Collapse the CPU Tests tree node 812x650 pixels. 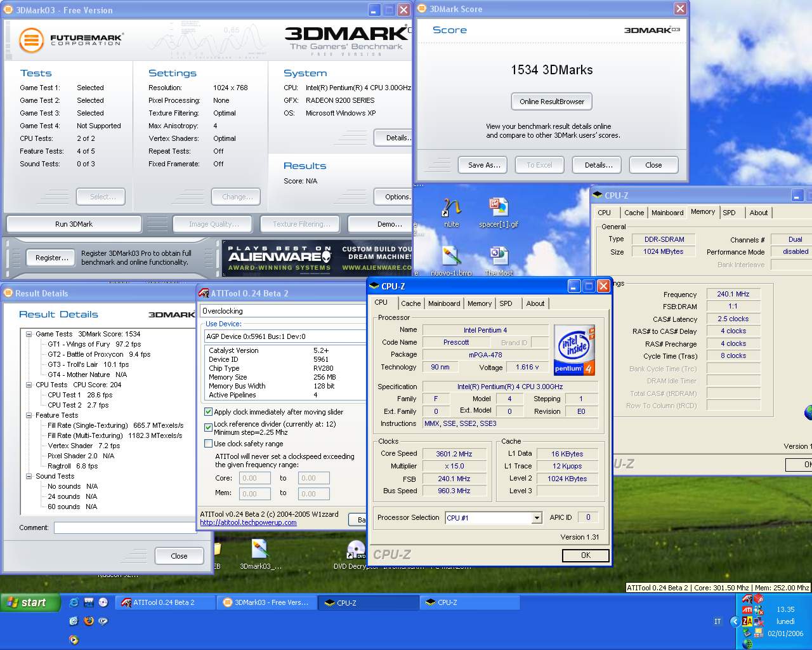29,385
